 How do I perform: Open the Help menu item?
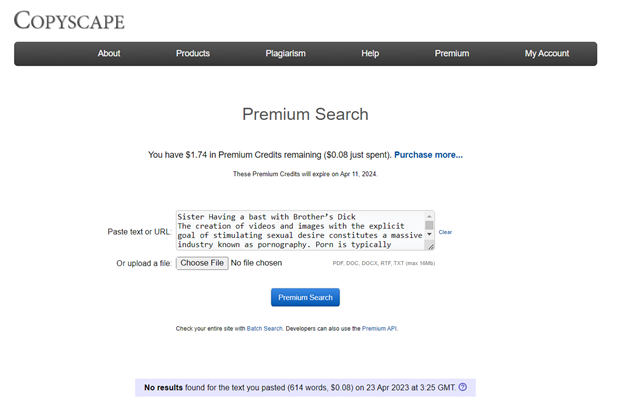370,54
